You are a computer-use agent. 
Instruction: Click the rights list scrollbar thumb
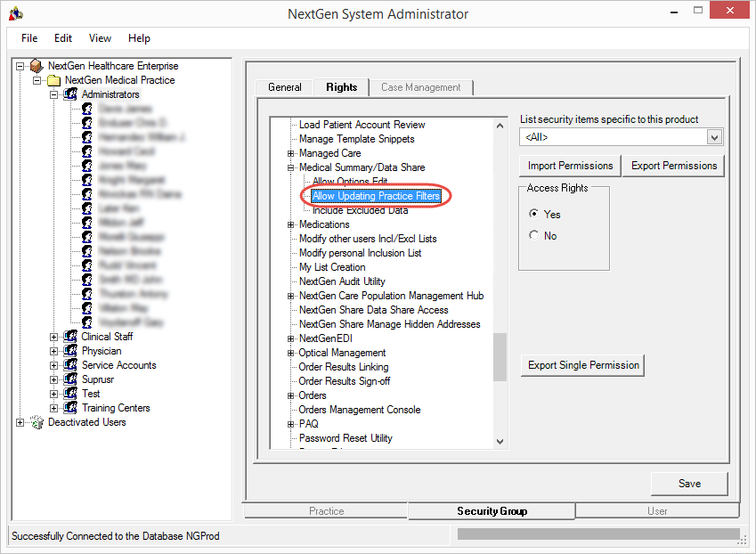[x=500, y=357]
